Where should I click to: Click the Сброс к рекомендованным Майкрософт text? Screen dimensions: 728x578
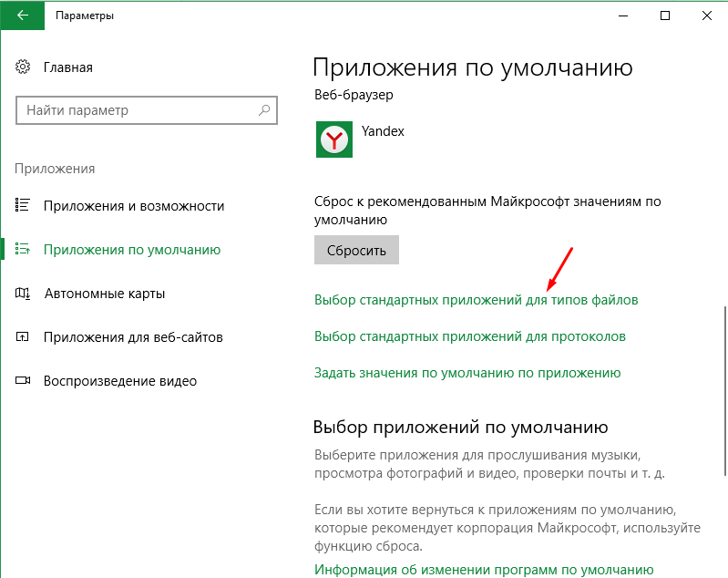(x=487, y=211)
